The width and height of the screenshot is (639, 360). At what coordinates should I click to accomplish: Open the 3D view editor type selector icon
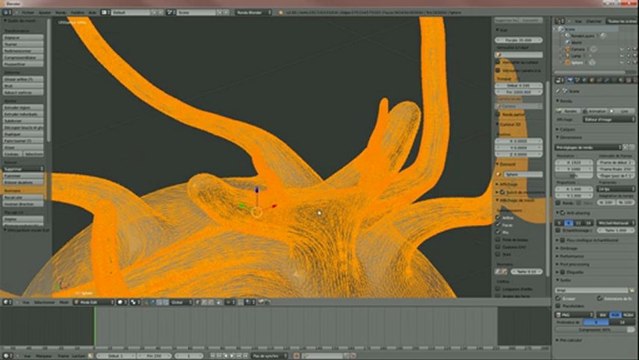(7, 302)
